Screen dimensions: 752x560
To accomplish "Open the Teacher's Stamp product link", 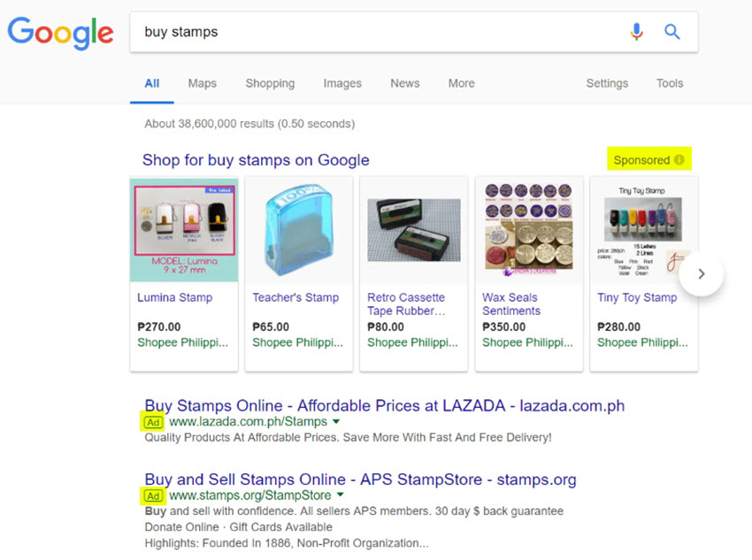I will 295,298.
